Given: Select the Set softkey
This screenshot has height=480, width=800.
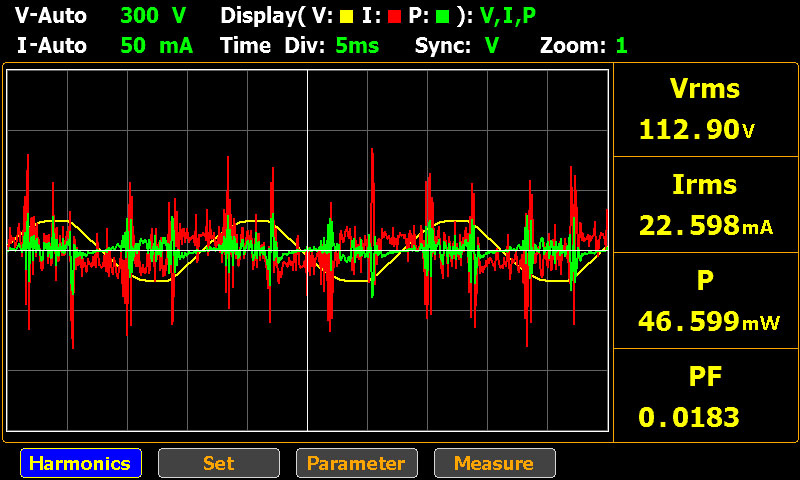Looking at the screenshot, I should (x=219, y=463).
